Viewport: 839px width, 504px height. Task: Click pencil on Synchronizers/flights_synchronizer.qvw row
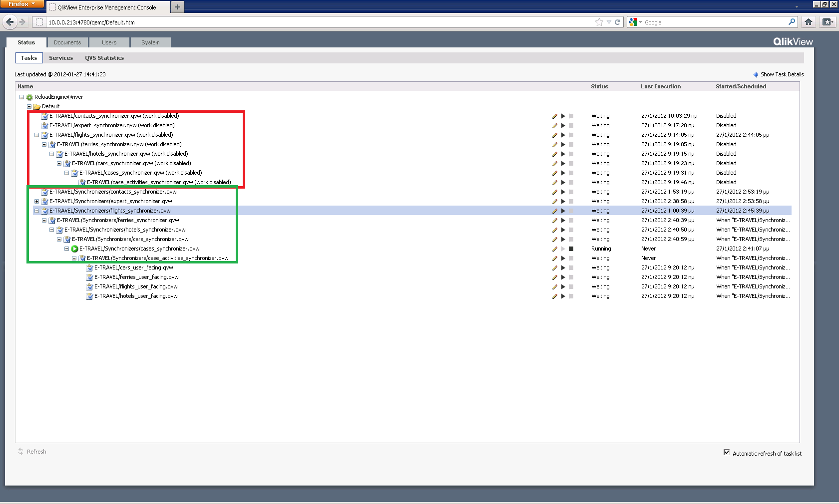click(554, 211)
